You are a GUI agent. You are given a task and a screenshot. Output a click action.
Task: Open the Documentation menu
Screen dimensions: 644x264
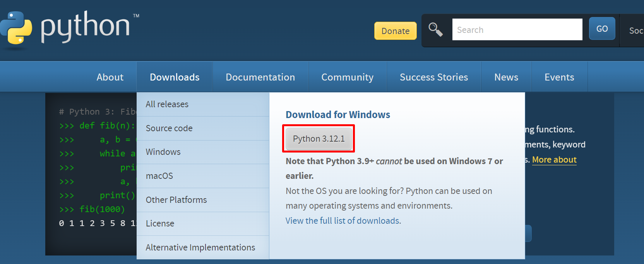[260, 77]
